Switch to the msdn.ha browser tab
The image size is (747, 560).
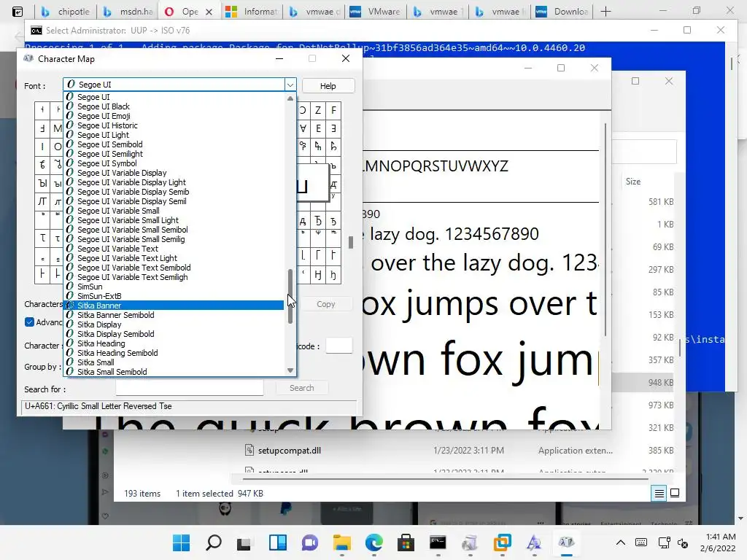click(128, 12)
